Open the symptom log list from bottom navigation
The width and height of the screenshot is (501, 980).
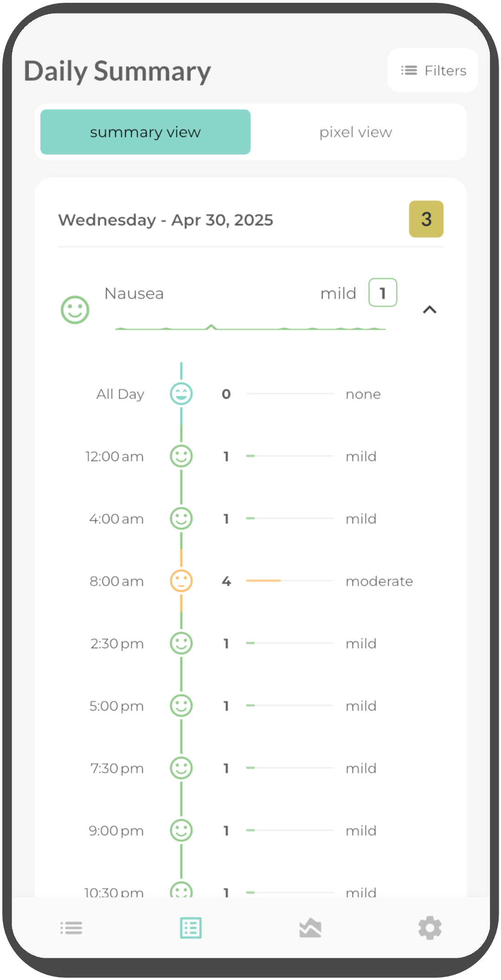click(x=71, y=928)
